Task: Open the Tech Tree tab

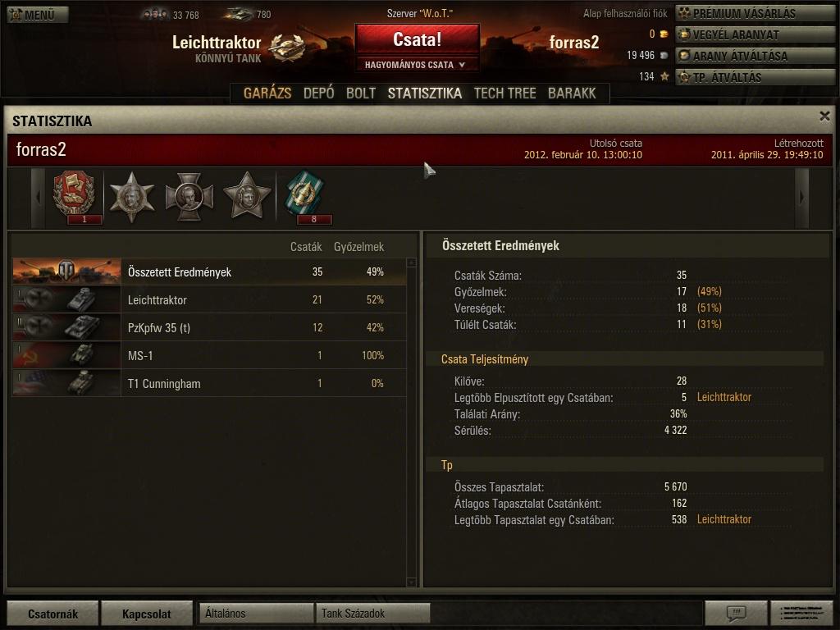Action: click(x=504, y=94)
